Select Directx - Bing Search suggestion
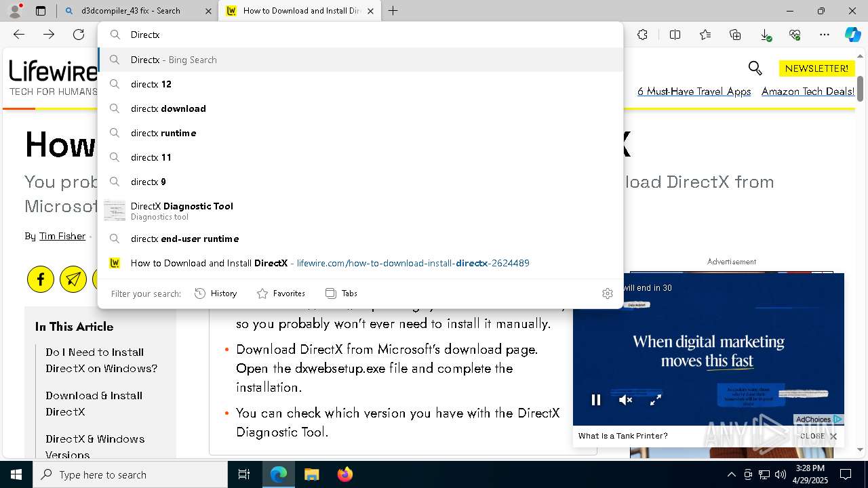 [x=361, y=60]
